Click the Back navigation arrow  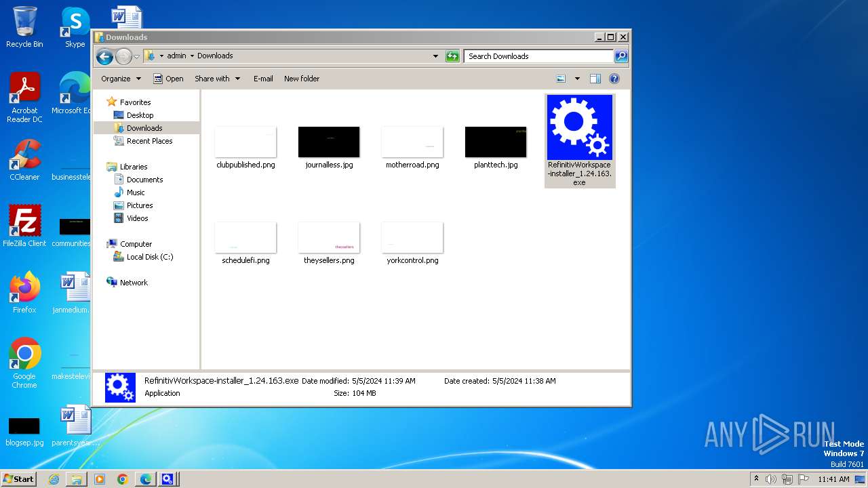(104, 56)
